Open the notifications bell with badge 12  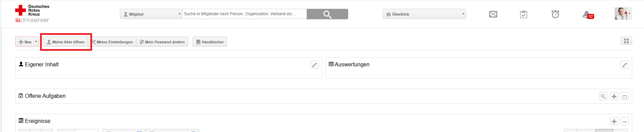(x=588, y=15)
